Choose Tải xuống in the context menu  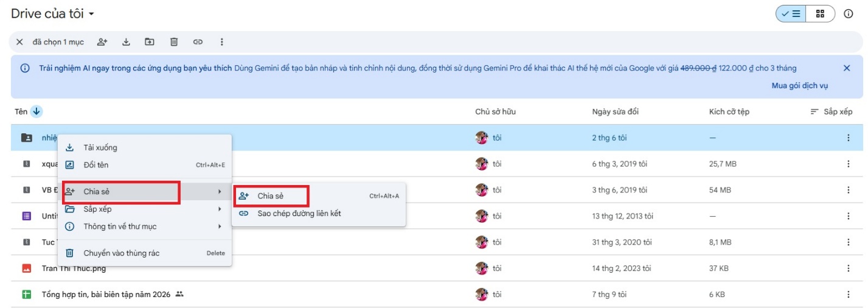[145, 147]
